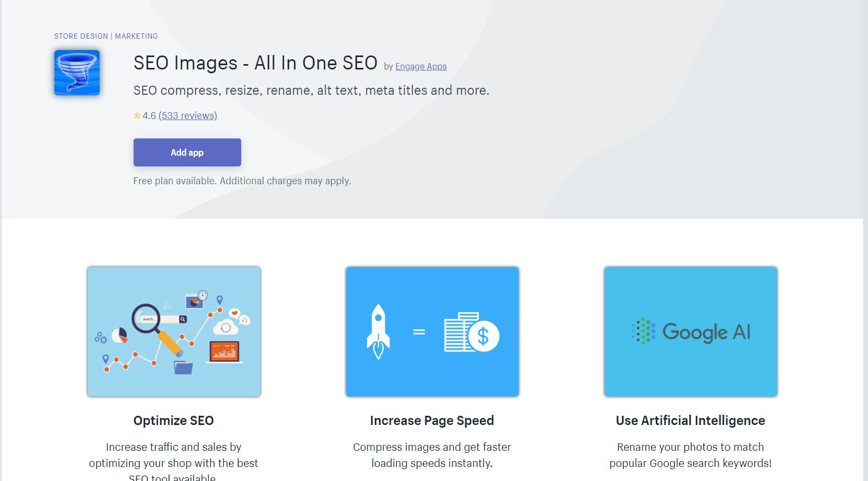Visit the Engage Apps developer link
The width and height of the screenshot is (868, 481).
(x=421, y=66)
